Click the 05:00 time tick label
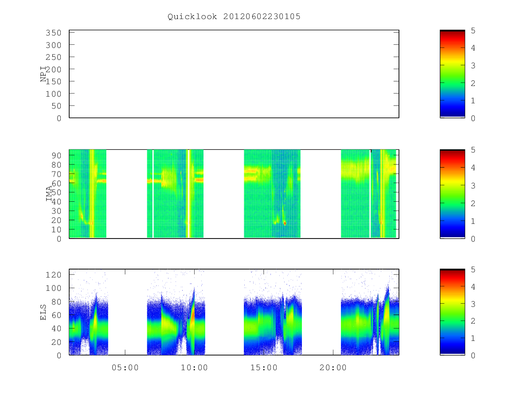Image resolution: width=532 pixels, height=399 pixels. (125, 368)
